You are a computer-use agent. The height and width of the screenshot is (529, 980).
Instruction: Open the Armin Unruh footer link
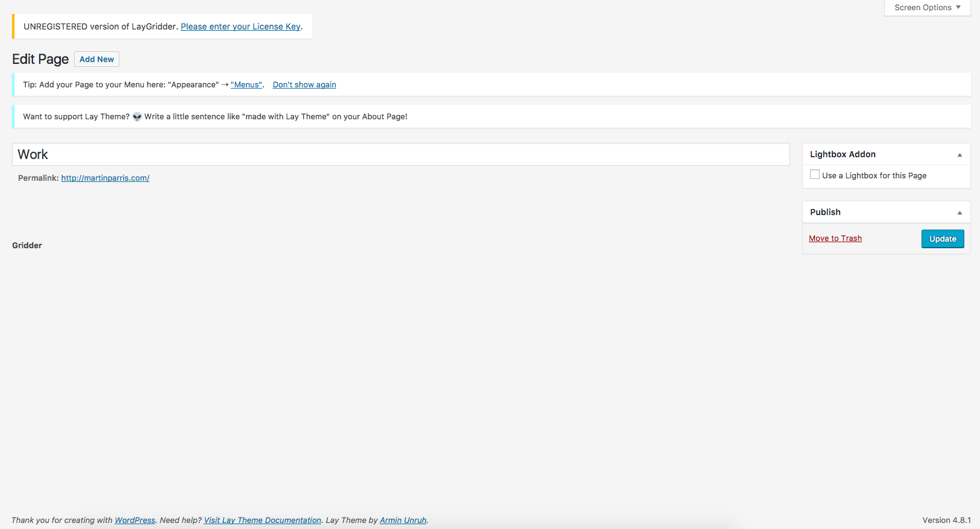[x=403, y=521]
